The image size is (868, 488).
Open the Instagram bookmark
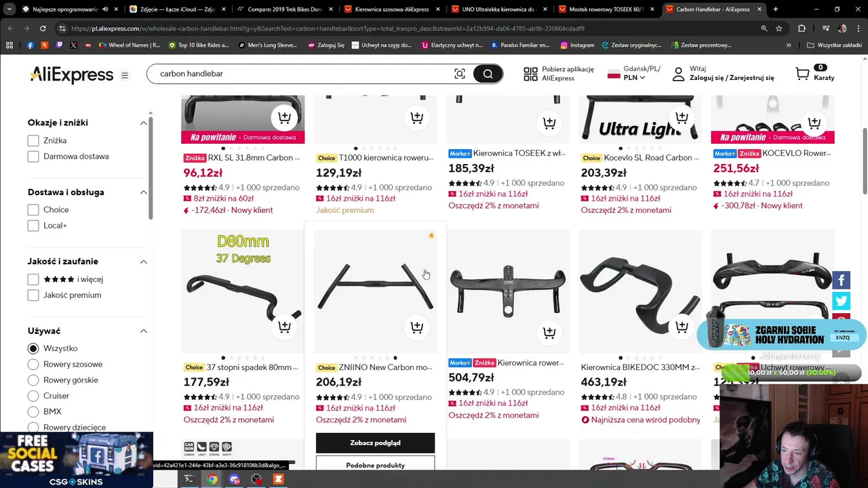(577, 45)
